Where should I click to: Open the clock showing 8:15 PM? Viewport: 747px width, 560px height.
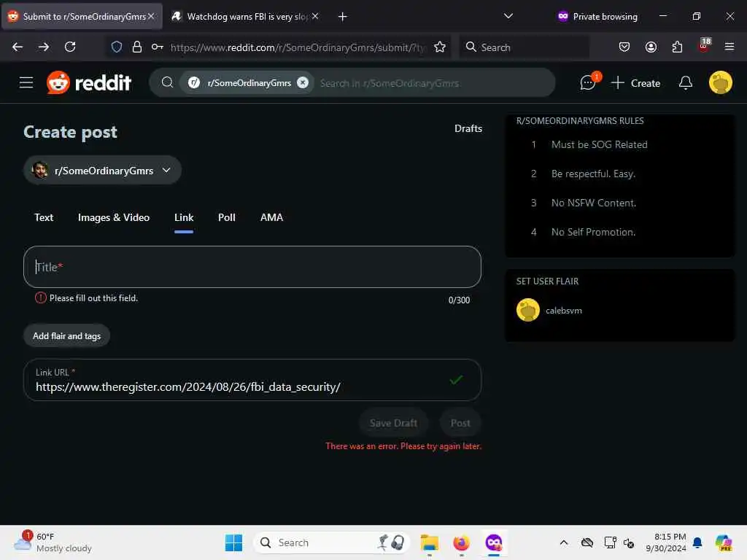[665, 542]
